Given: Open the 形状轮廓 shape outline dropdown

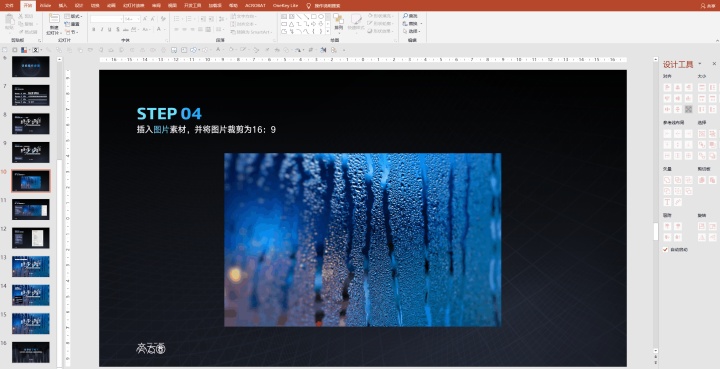Looking at the screenshot, I should click(x=380, y=23).
